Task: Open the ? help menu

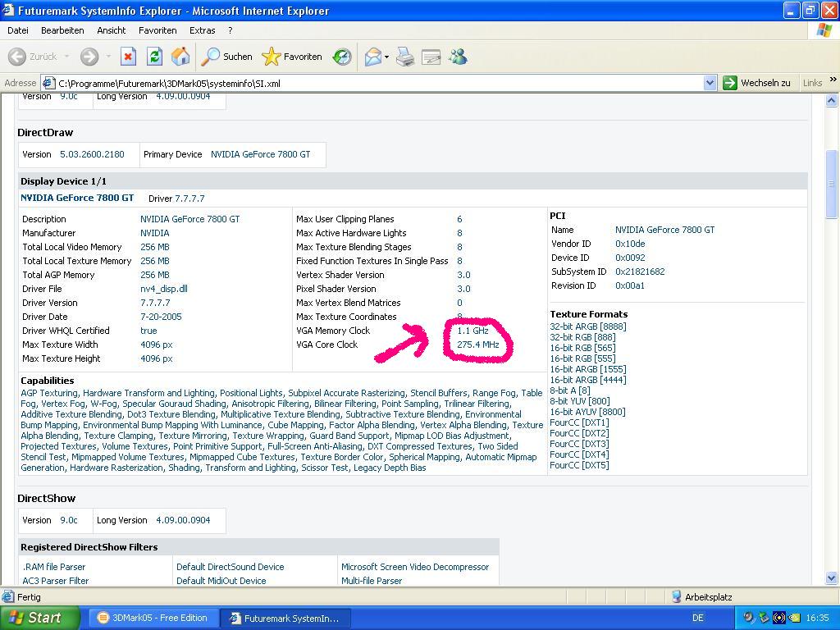Action: pyautogui.click(x=231, y=30)
